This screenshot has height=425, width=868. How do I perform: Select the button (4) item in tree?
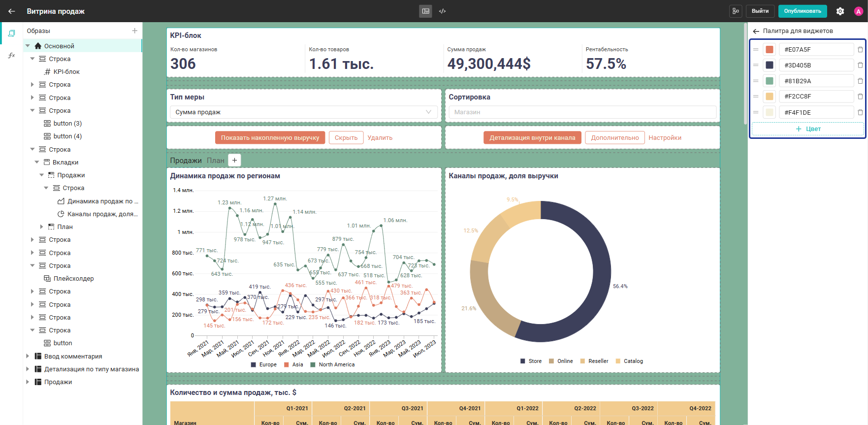(67, 136)
